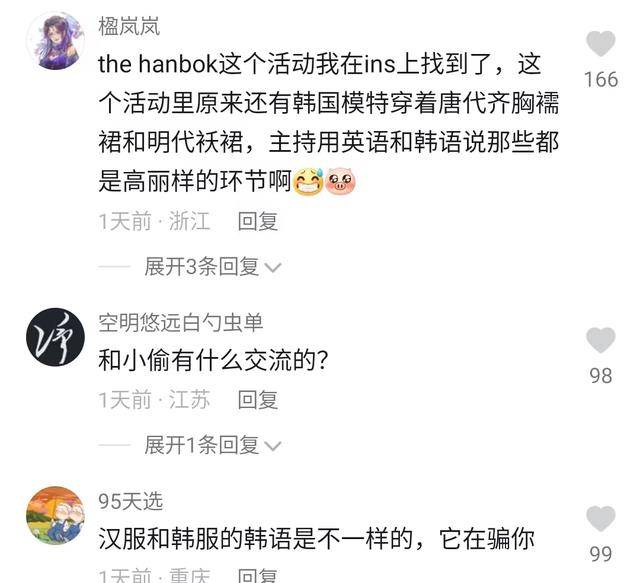The width and height of the screenshot is (640, 583).
Task: Reply to the comment from 重庆
Action: point(258,575)
